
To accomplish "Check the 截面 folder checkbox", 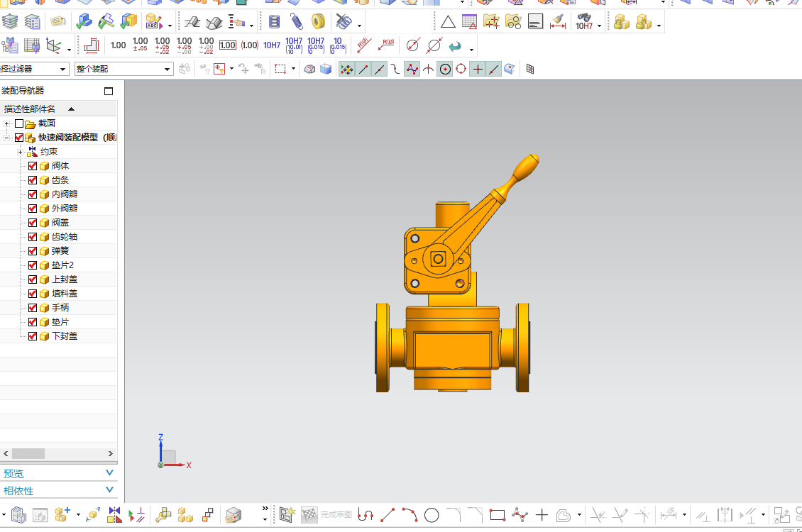I will 19,123.
